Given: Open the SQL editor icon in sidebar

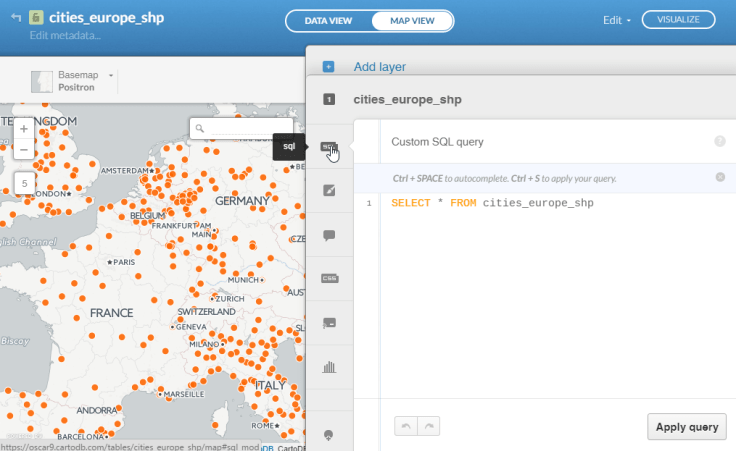Looking at the screenshot, I should 329,147.
